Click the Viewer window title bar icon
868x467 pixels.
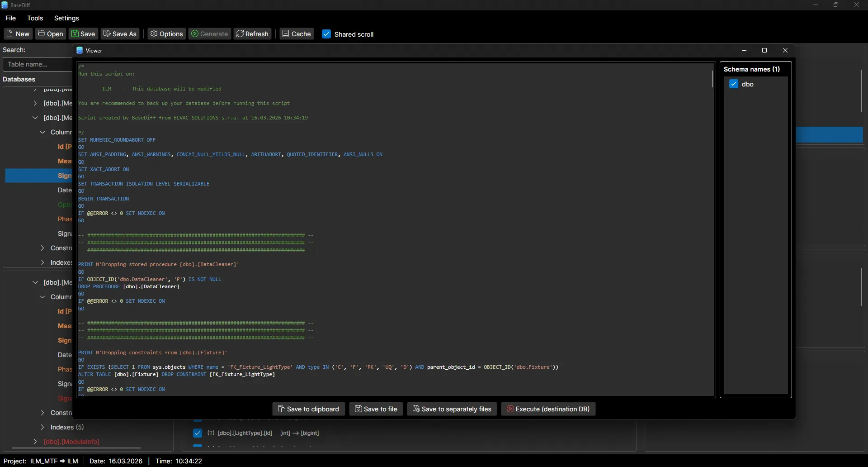80,50
